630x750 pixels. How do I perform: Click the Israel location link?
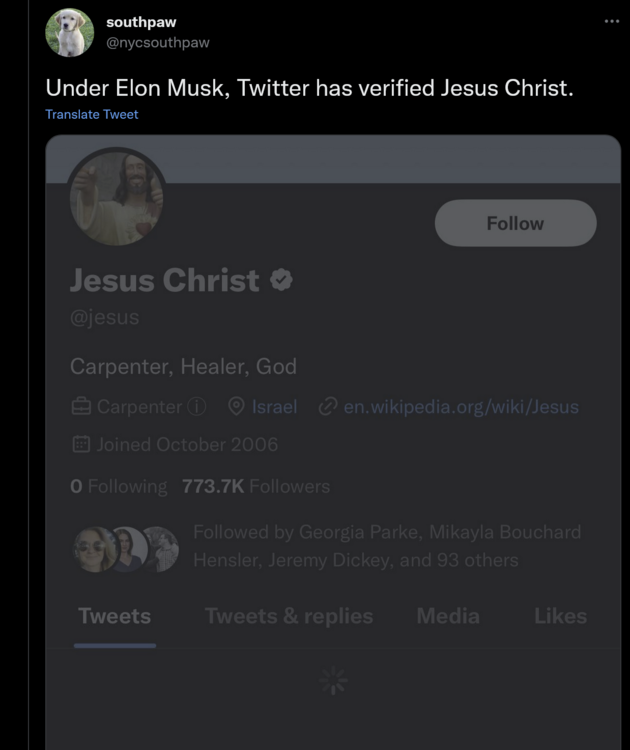[x=274, y=407]
